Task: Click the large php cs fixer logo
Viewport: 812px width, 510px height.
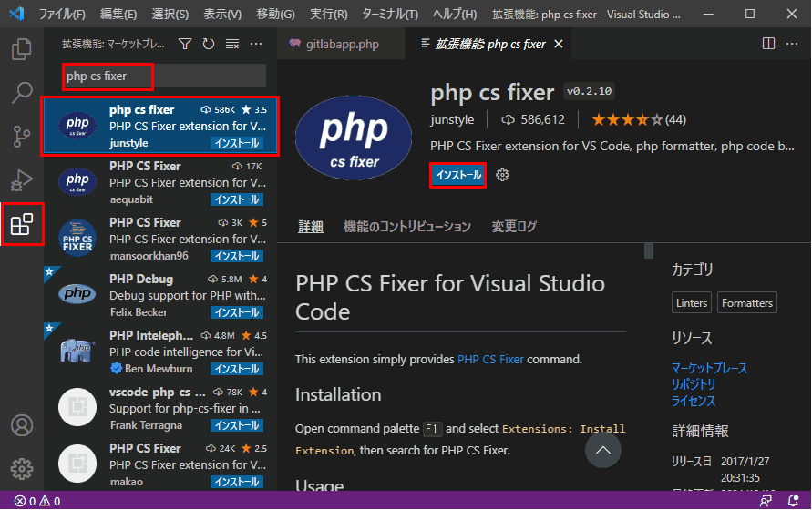Action: 354,138
